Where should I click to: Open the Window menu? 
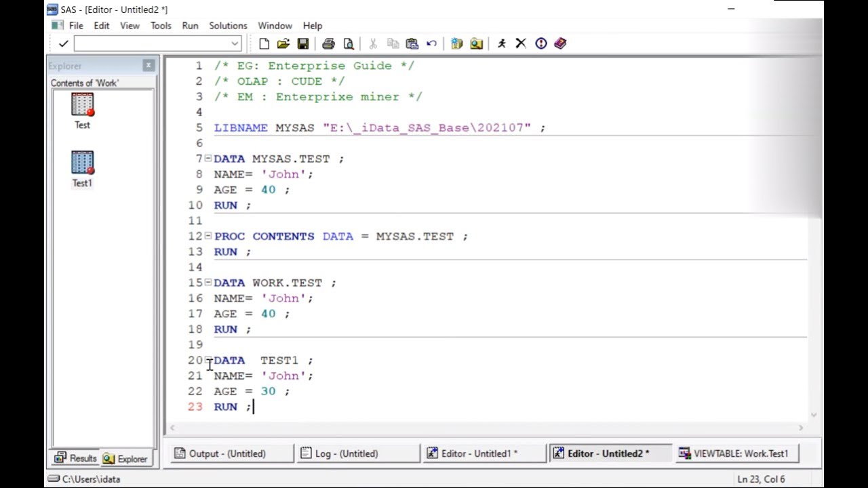[275, 26]
